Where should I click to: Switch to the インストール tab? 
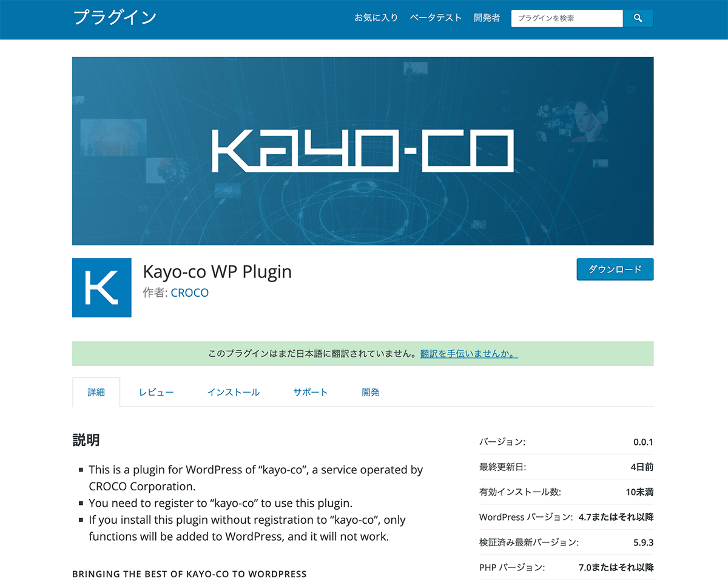pyautogui.click(x=234, y=392)
